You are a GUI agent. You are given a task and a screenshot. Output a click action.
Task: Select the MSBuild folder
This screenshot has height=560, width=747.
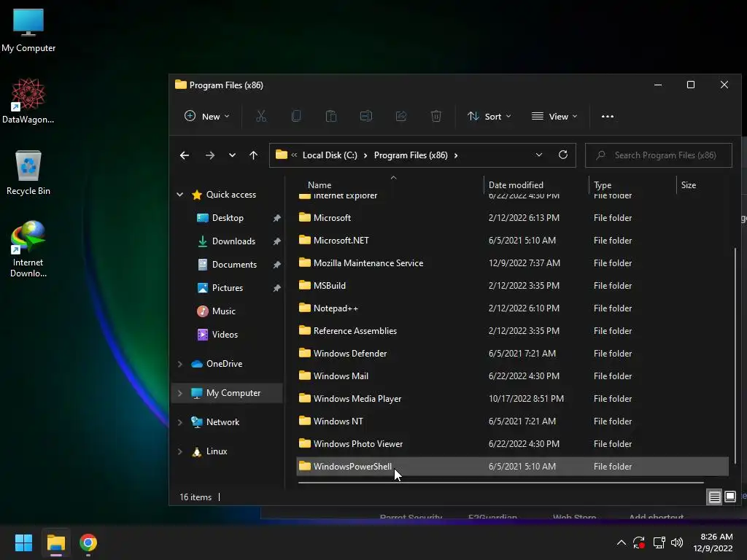click(x=512, y=286)
